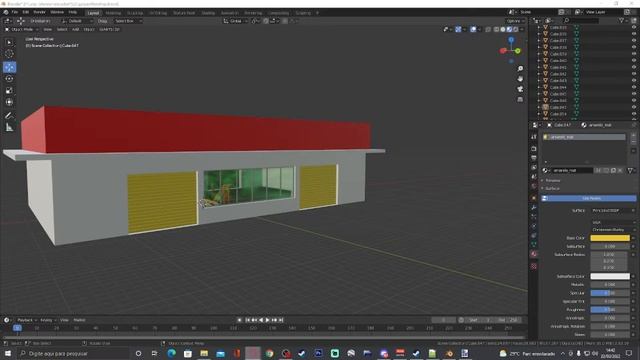Open the viewport shading options dropdown arrow
This screenshot has height=360, width=640.
coord(522,29)
